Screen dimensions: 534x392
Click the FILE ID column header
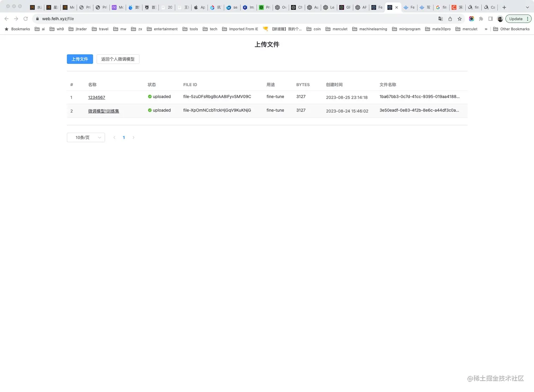point(190,85)
